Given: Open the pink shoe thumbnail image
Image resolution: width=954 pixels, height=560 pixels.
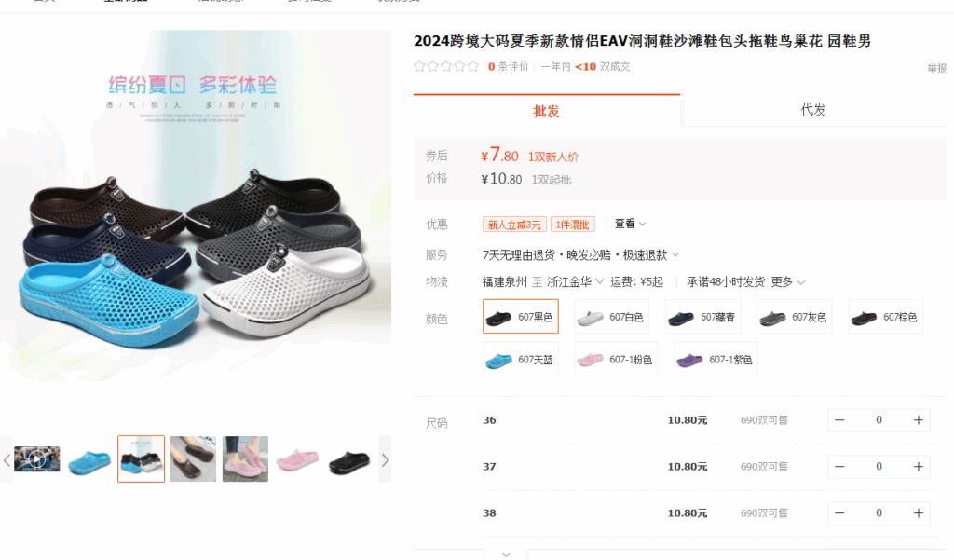Looking at the screenshot, I should click(297, 459).
